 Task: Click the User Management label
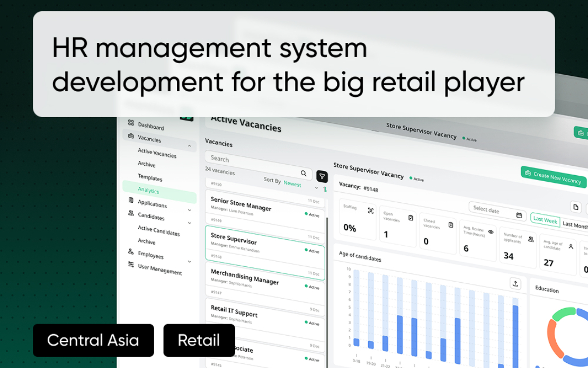[x=160, y=269]
